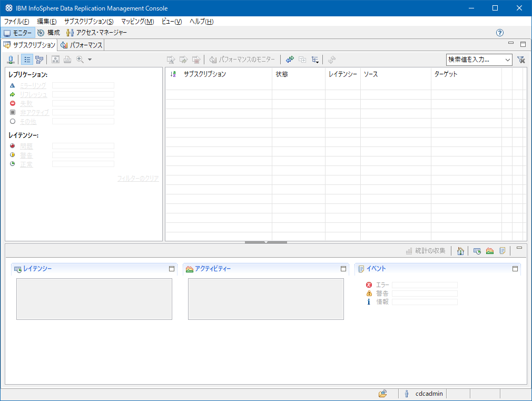Screen dimensions: 532x401
Task: Click the 非アクティブ filter link
Action: click(35, 112)
